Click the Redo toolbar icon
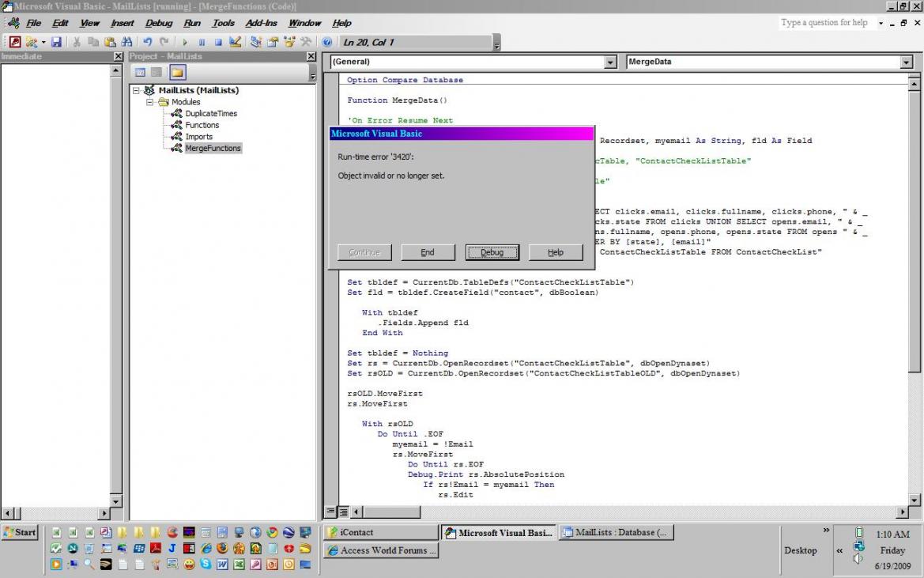The image size is (924, 578). (x=164, y=42)
